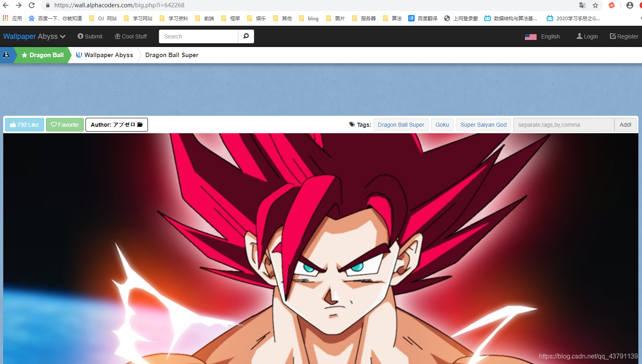
Task: Bookmark this page with the star icon
Action: click(595, 5)
